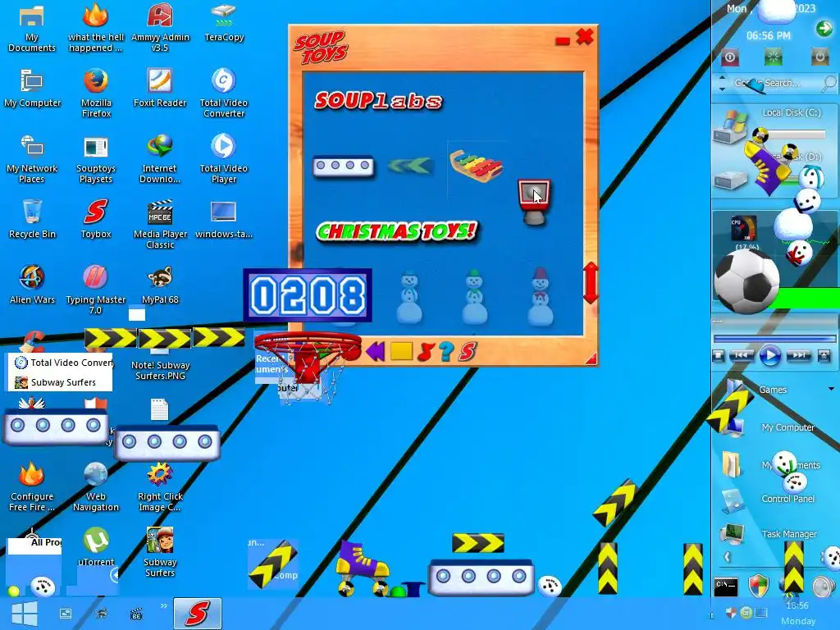This screenshot has height=630, width=840.
Task: Click the purple back arrows in toybox
Action: [x=376, y=351]
